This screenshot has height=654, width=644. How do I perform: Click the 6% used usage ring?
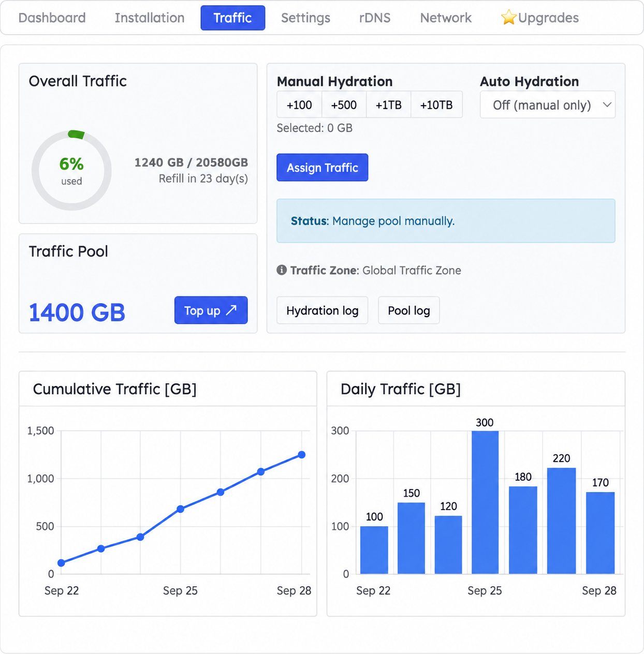click(x=71, y=170)
